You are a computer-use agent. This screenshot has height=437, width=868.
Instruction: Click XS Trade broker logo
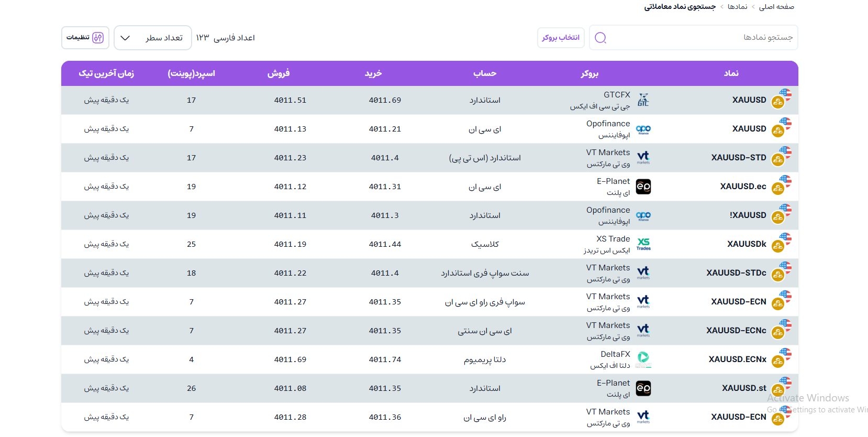click(x=643, y=244)
